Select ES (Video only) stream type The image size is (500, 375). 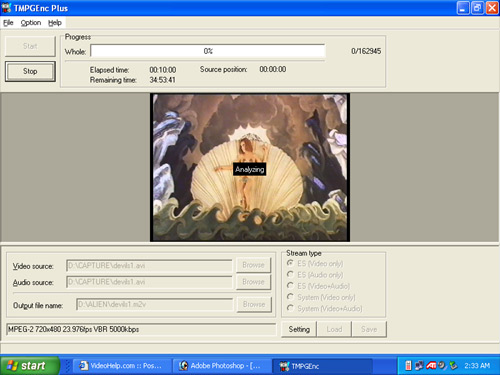[290, 263]
